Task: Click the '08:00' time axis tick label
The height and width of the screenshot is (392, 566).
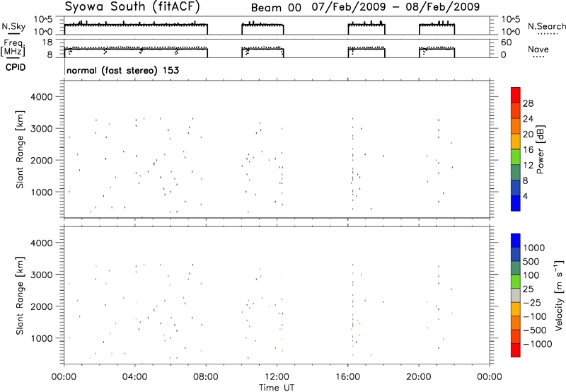Action: [206, 377]
